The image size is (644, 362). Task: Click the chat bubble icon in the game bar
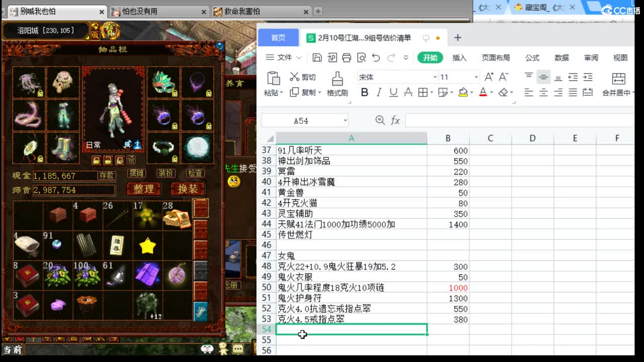238,348
